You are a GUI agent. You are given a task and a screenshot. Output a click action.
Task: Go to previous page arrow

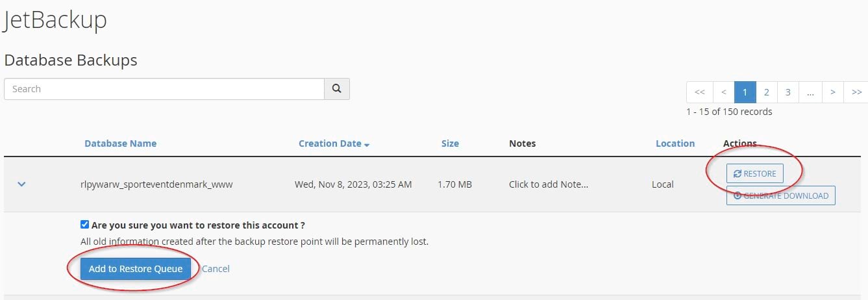723,92
